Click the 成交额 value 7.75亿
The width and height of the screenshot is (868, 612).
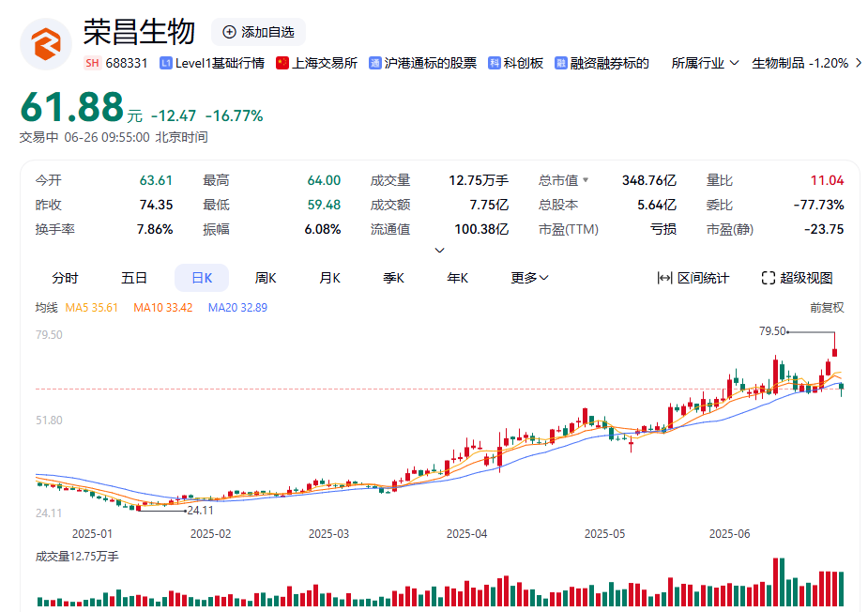tap(489, 205)
